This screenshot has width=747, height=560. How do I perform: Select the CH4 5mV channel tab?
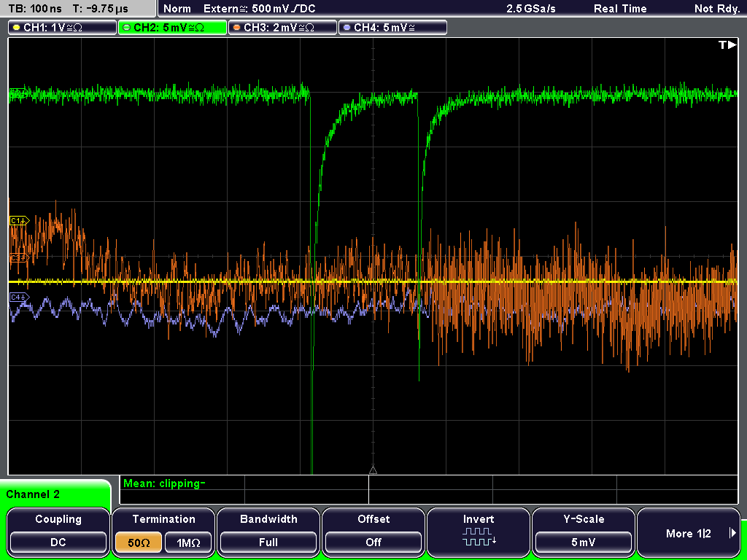(392, 28)
